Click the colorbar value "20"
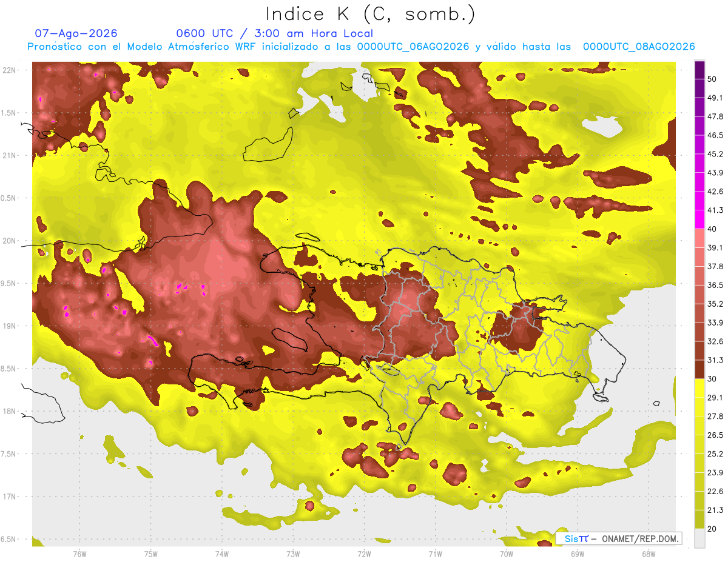 (713, 529)
